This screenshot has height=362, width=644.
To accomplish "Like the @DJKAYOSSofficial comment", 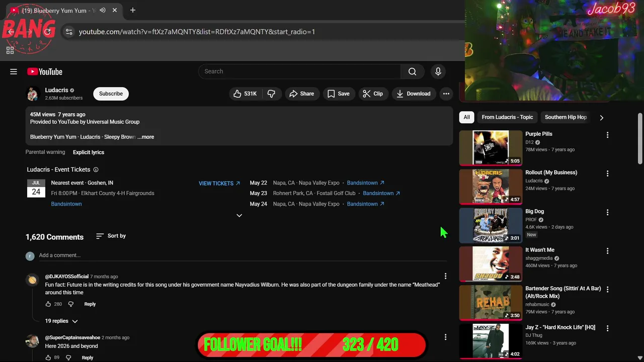I will (x=48, y=304).
